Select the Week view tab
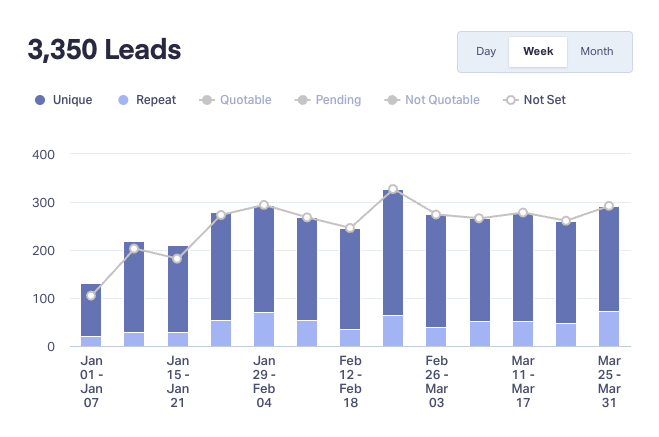 pos(538,51)
